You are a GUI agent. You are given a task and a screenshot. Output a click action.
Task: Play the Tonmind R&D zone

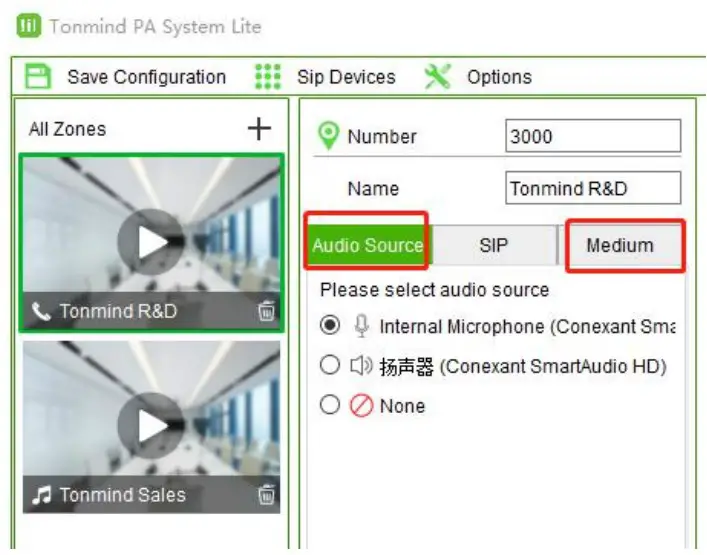(152, 242)
